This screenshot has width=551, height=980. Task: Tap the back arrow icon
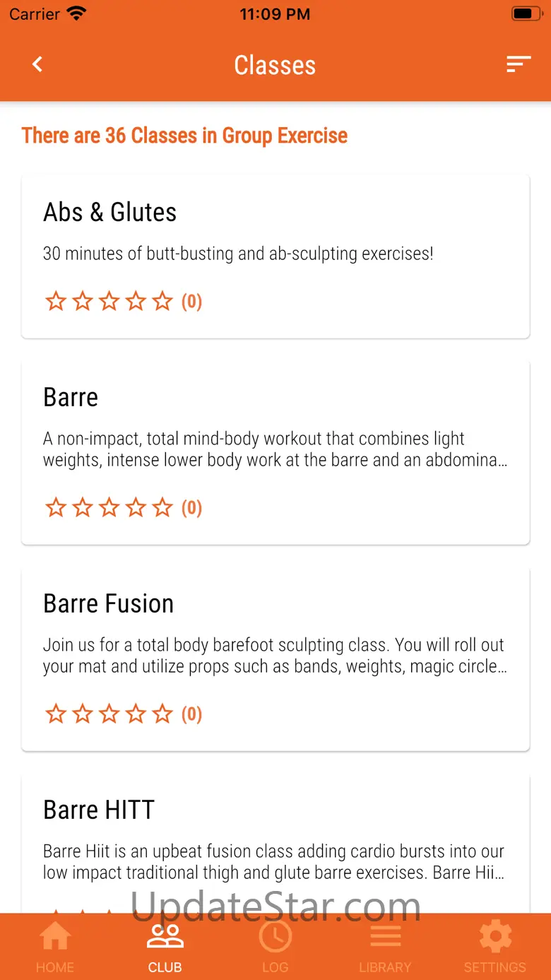pyautogui.click(x=37, y=64)
